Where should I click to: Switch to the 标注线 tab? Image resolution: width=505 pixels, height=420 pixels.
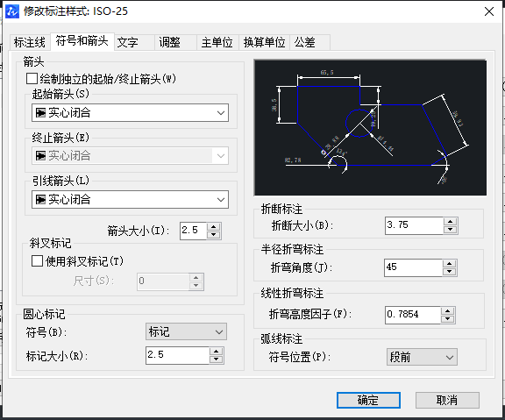(x=30, y=42)
